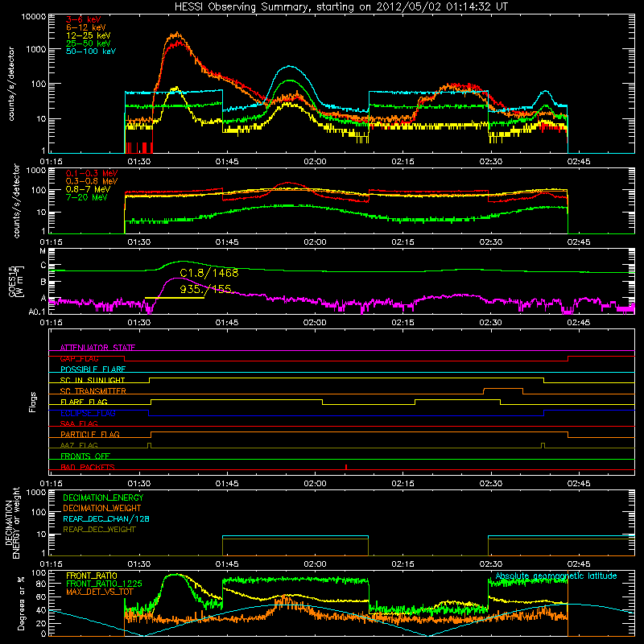This screenshot has width=644, height=644.
Task: Select the ATTENUATOR_STATE flag label
Action: tap(97, 348)
